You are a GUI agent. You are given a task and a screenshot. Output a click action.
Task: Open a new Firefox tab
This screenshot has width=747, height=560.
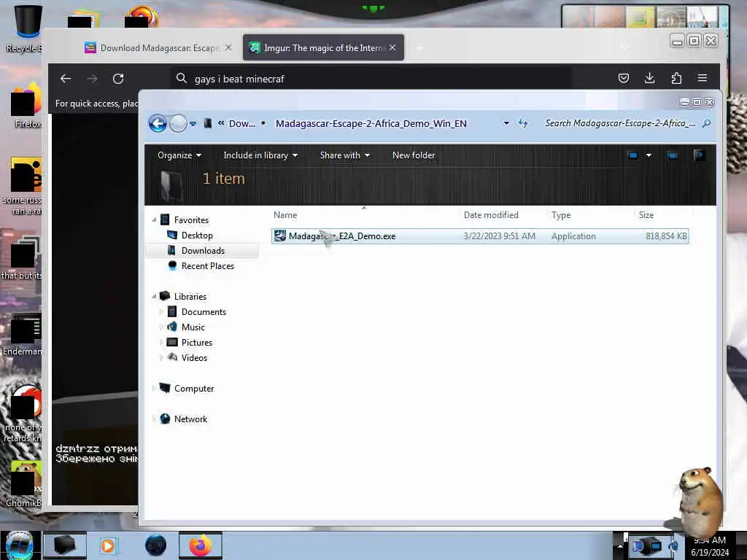[419, 48]
